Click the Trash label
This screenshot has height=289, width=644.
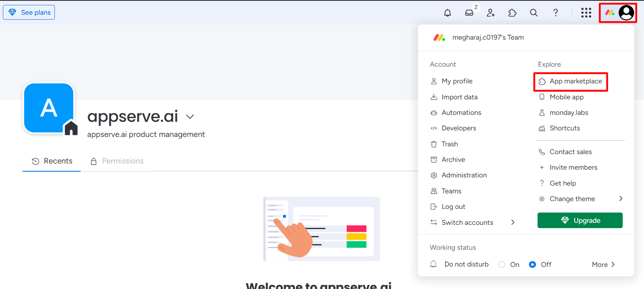pyautogui.click(x=450, y=144)
